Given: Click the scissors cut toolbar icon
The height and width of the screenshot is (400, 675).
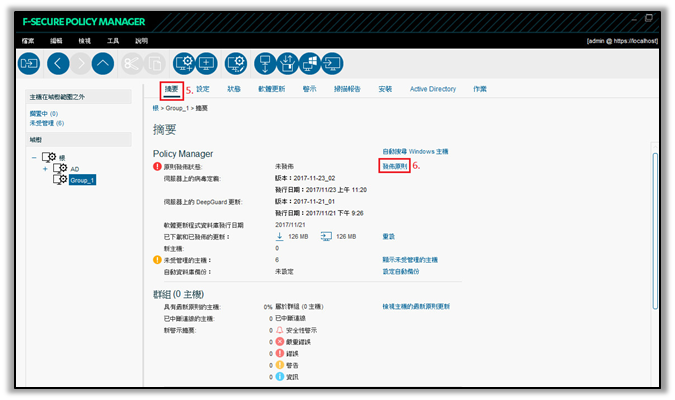Looking at the screenshot, I should [x=132, y=64].
